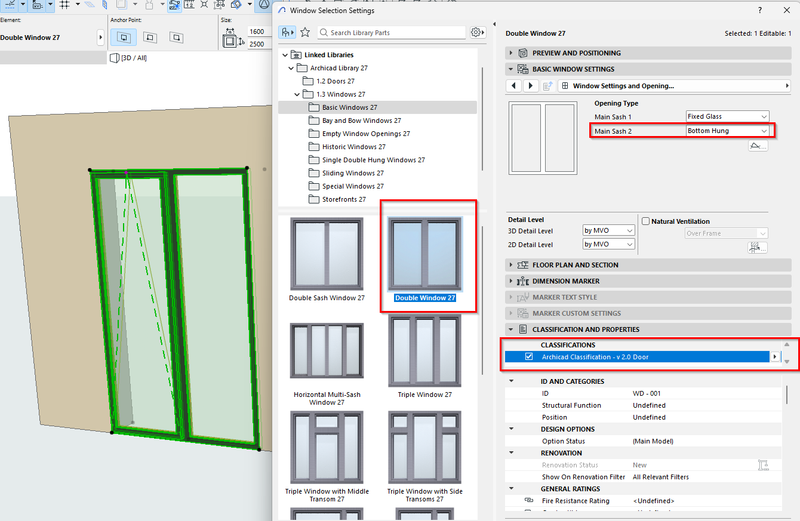Open the library view mode button
The height and width of the screenshot is (521, 800).
pyautogui.click(x=287, y=32)
